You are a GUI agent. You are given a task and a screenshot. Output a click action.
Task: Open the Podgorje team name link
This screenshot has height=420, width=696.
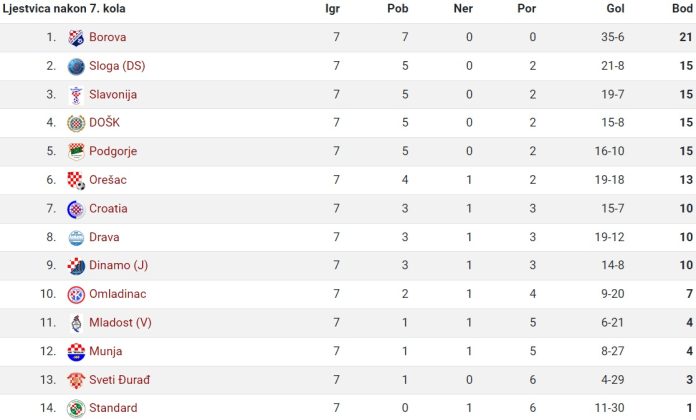113,151
